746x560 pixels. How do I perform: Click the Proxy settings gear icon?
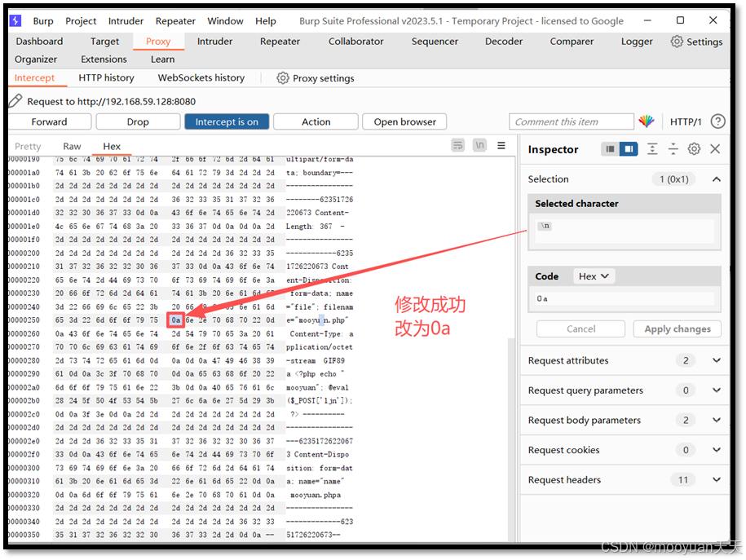[283, 78]
